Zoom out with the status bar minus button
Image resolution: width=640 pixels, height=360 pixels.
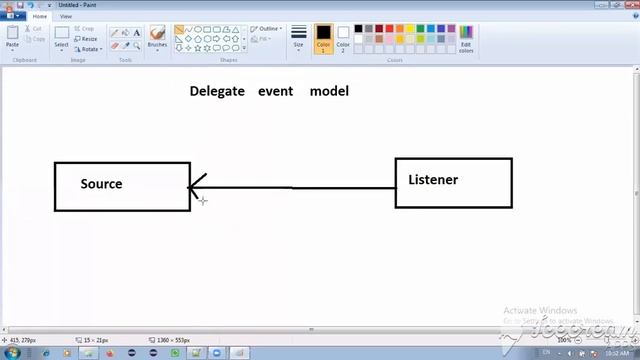point(578,340)
